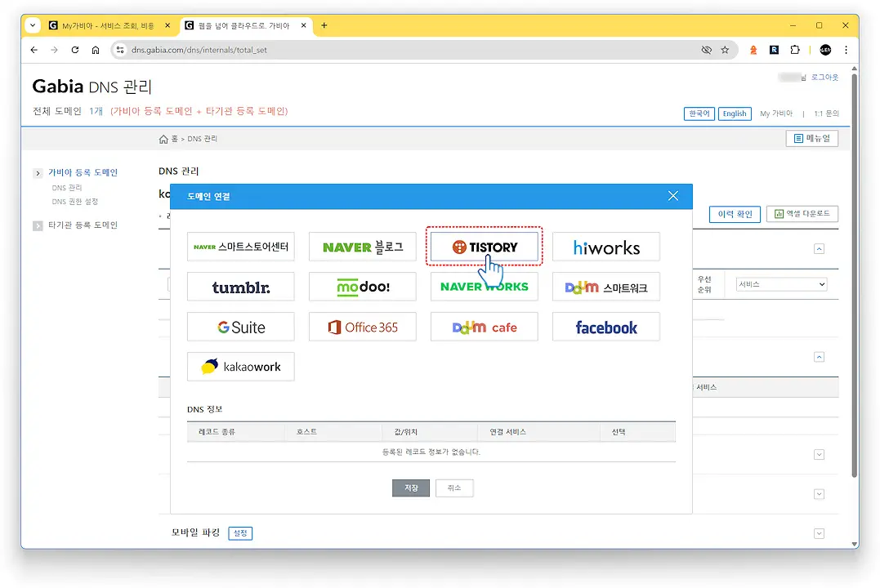This screenshot has height=588, width=880.
Task: Click the 저장 save button
Action: coord(411,488)
